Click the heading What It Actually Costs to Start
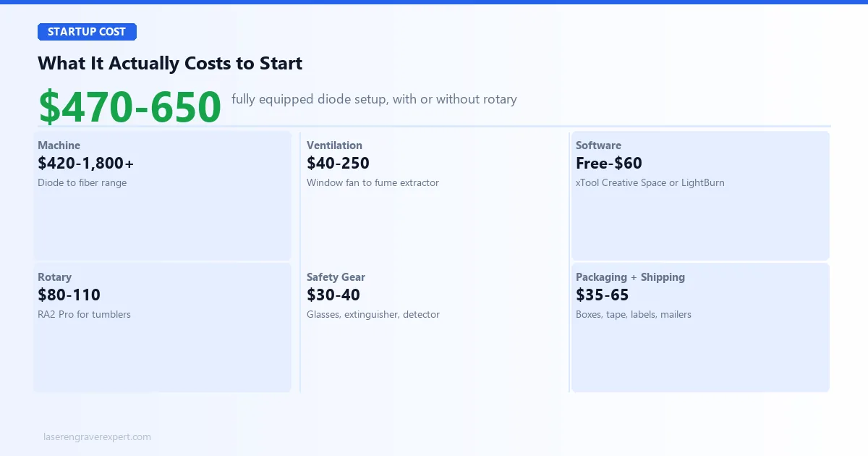The width and height of the screenshot is (868, 456). pos(170,63)
